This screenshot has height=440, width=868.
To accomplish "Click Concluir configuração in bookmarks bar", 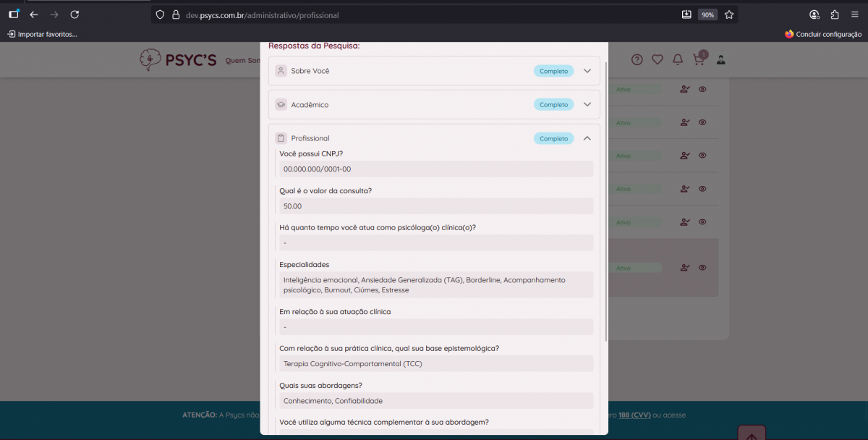I will pyautogui.click(x=823, y=34).
